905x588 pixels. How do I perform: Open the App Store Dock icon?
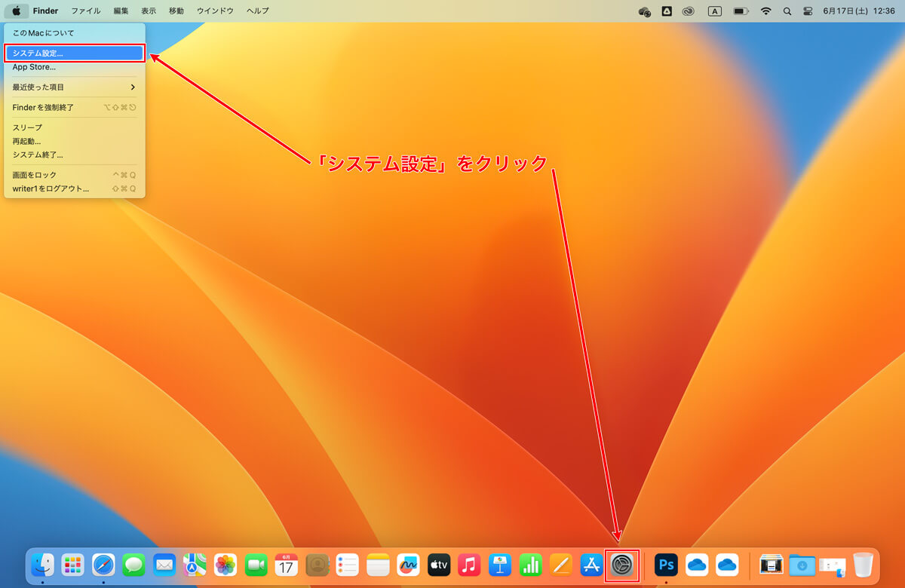(591, 565)
